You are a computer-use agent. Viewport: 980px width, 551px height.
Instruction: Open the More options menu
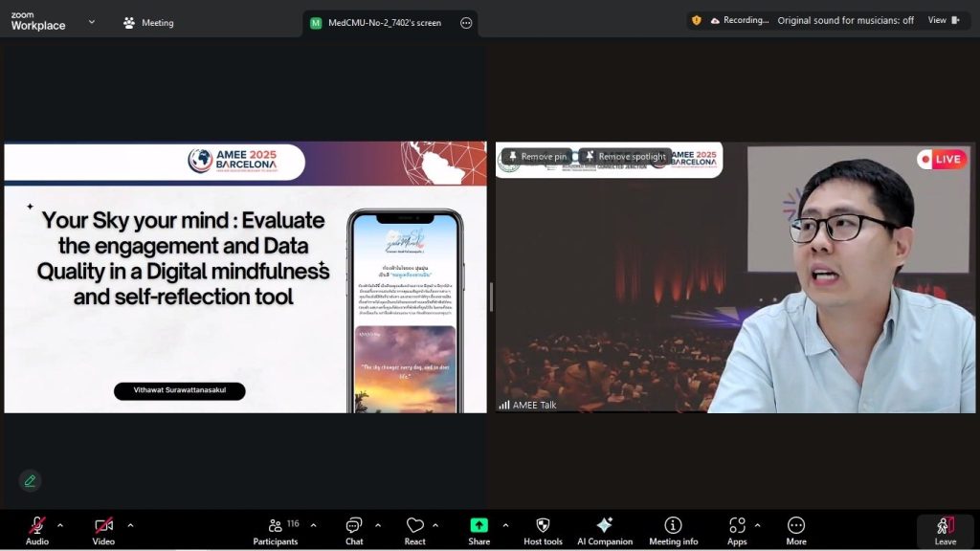795,529
